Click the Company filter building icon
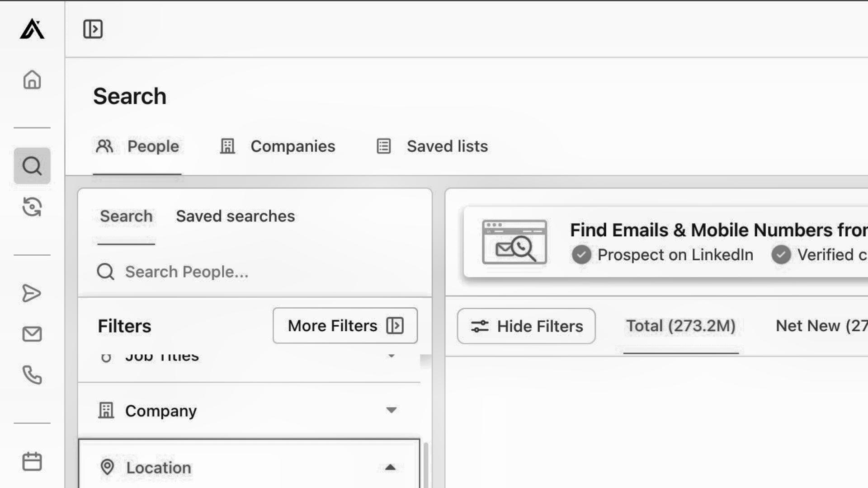868x488 pixels. [106, 410]
